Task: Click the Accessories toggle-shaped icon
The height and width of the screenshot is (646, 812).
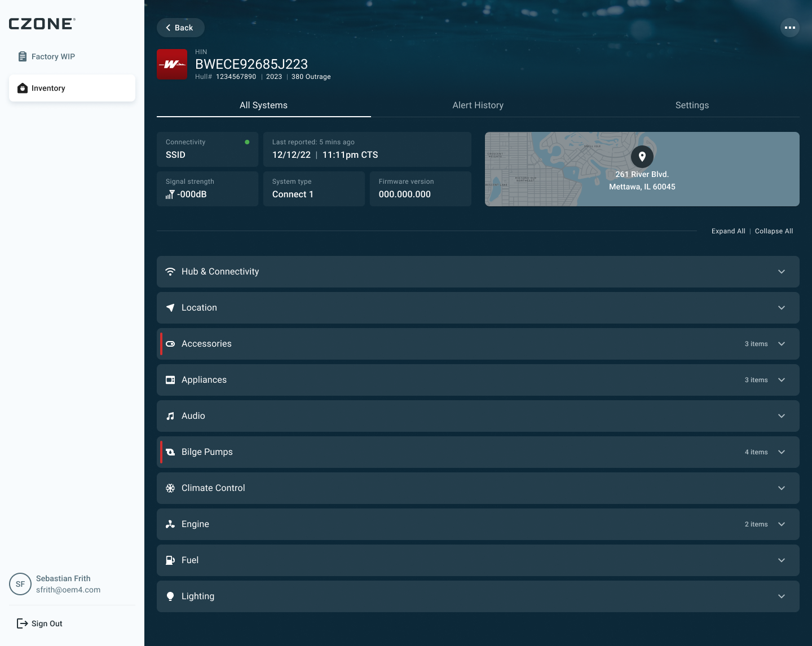Action: tap(170, 344)
